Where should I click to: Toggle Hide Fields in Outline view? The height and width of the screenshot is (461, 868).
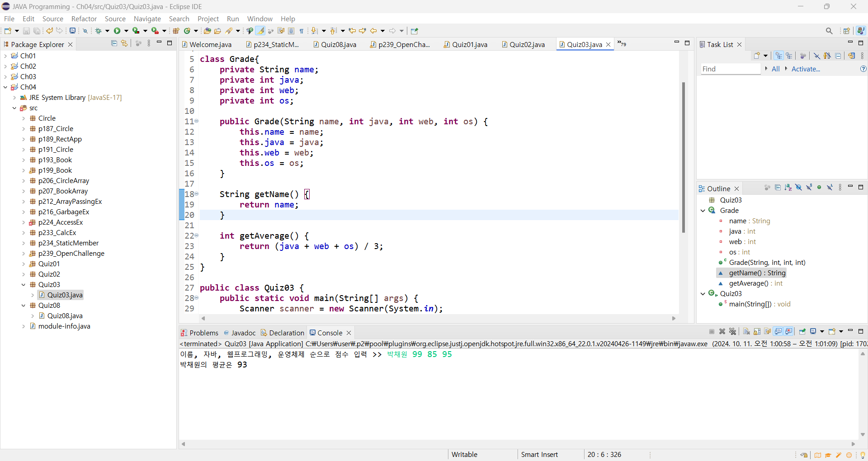(798, 187)
